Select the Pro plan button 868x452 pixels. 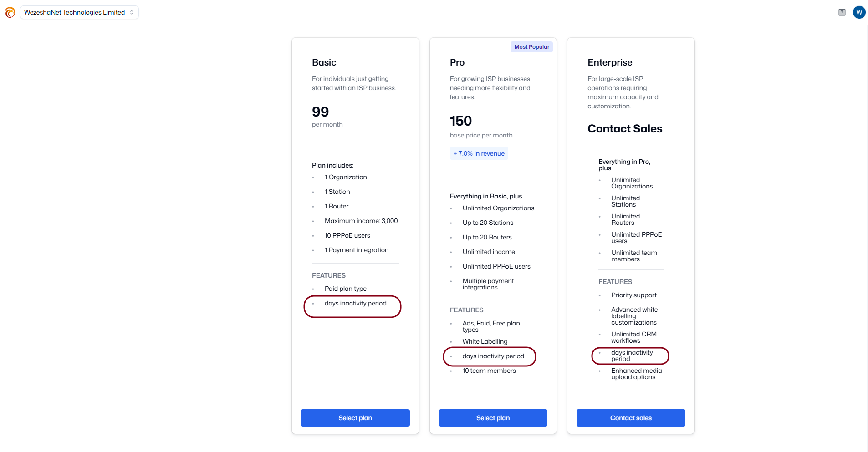[x=493, y=418]
